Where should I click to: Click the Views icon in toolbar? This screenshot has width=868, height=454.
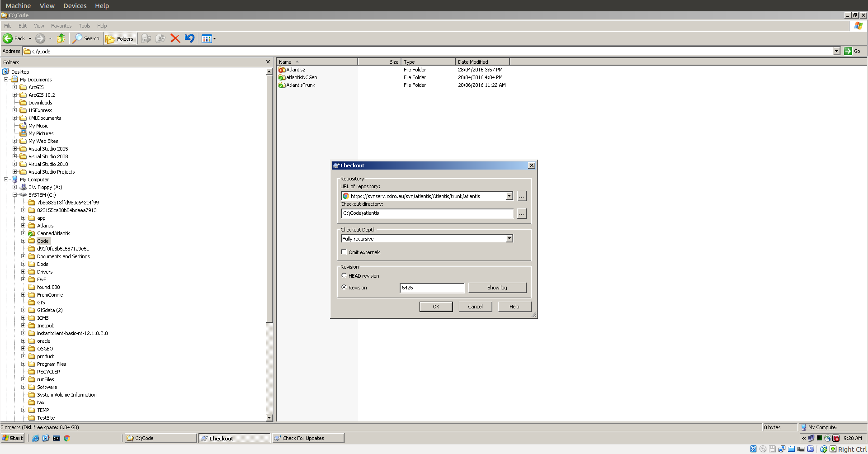click(x=207, y=38)
